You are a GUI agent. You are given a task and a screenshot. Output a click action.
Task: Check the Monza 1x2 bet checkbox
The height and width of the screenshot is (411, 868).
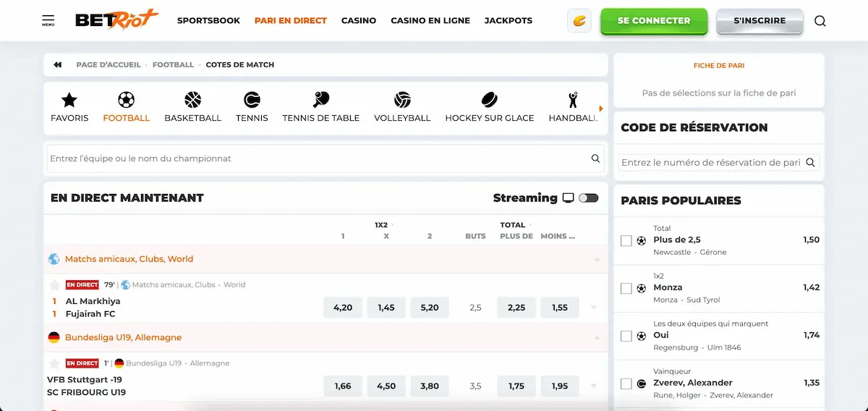(626, 289)
